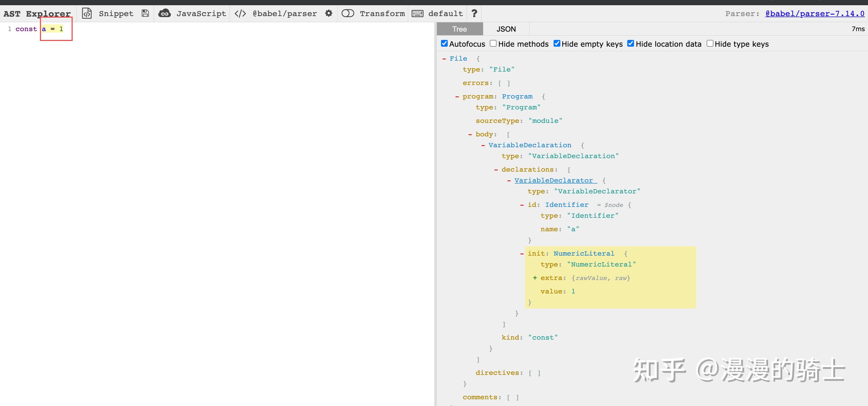Click the code brackets parser icon
The width and height of the screenshot is (868, 406).
click(240, 13)
